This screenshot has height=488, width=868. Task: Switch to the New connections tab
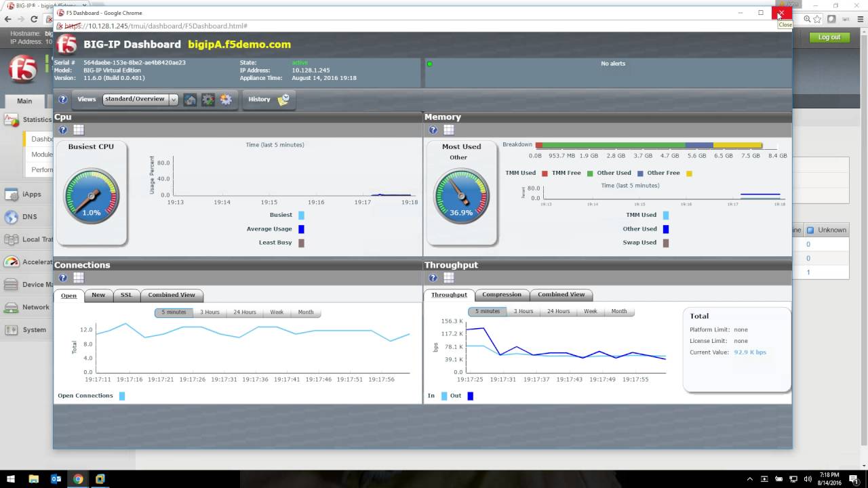click(x=98, y=295)
